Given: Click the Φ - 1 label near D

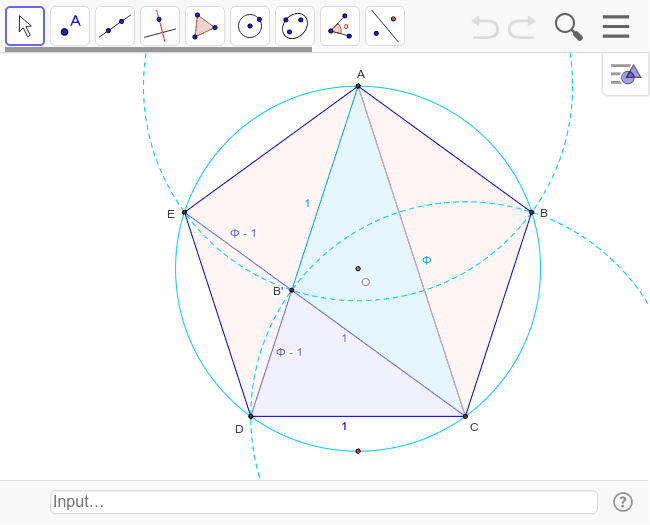Looking at the screenshot, I should pyautogui.click(x=289, y=352).
